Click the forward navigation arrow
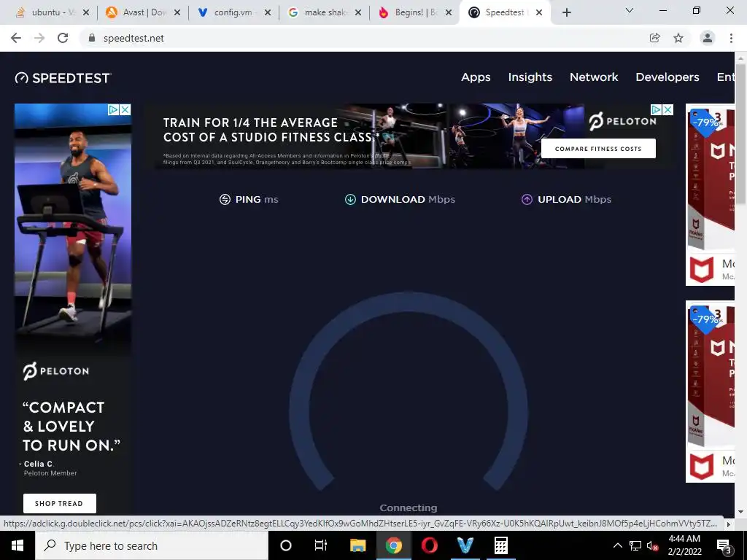Viewport: 747px width, 560px height. pyautogui.click(x=39, y=38)
